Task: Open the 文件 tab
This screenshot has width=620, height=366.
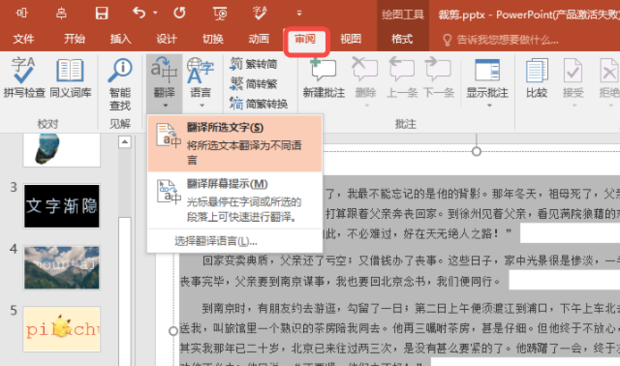Action: point(23,39)
